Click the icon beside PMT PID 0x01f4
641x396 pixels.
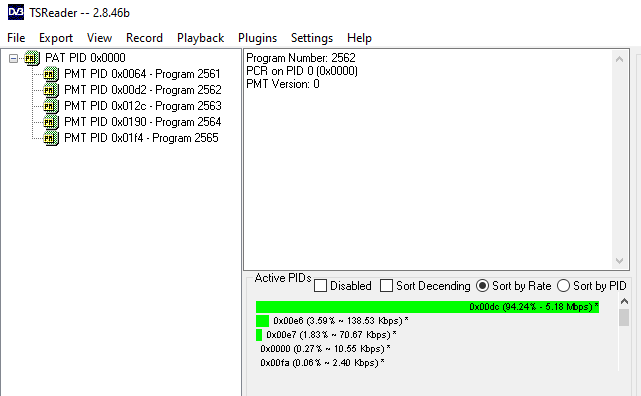click(x=51, y=138)
